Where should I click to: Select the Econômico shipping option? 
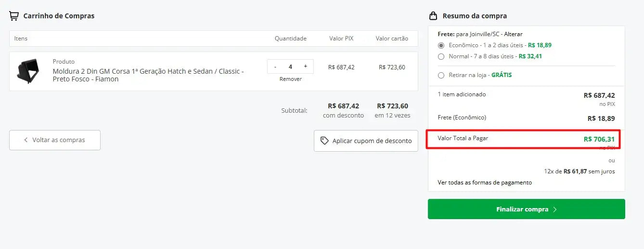coord(441,45)
